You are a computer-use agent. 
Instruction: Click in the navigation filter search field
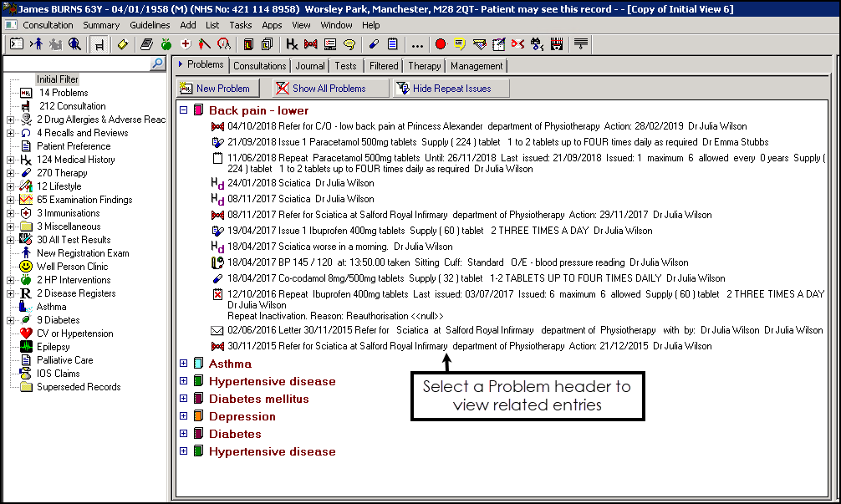pyautogui.click(x=75, y=64)
